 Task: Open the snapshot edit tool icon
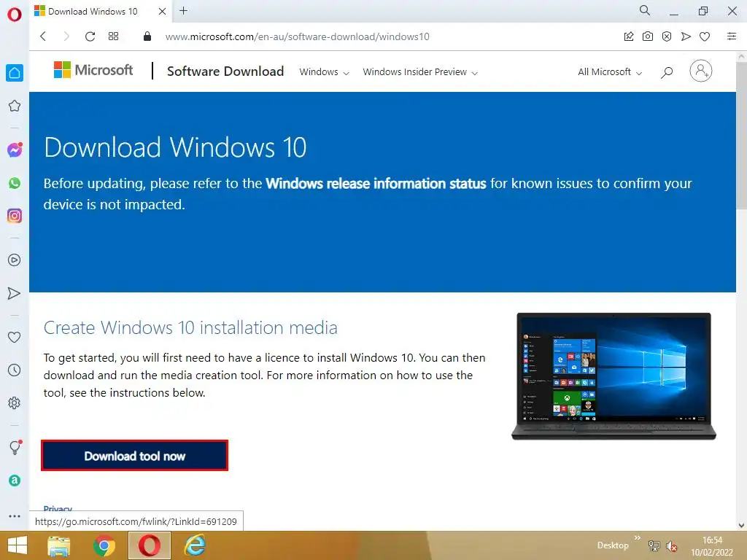pyautogui.click(x=629, y=36)
